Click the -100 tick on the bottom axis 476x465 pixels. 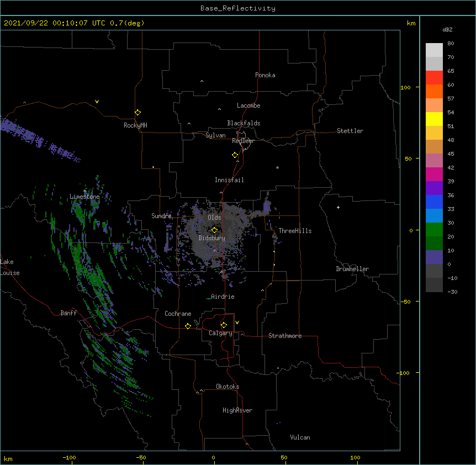(70, 457)
